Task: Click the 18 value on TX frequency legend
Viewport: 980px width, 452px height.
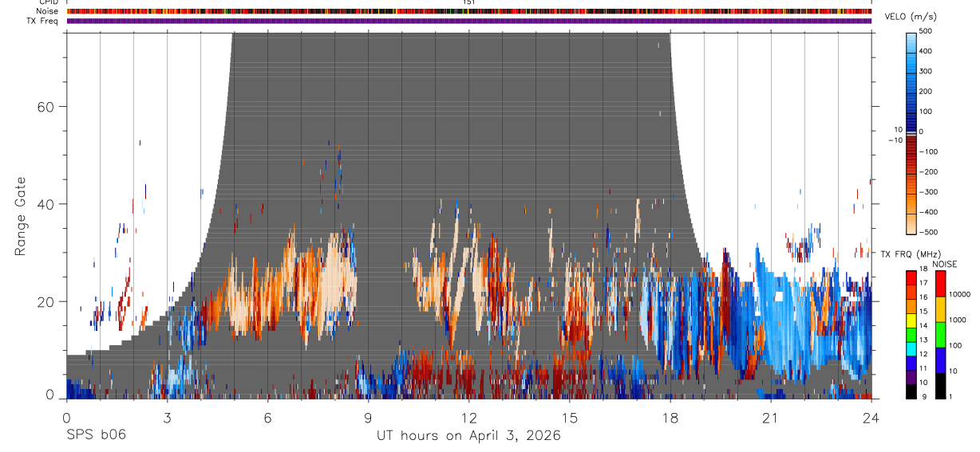Action: click(923, 270)
